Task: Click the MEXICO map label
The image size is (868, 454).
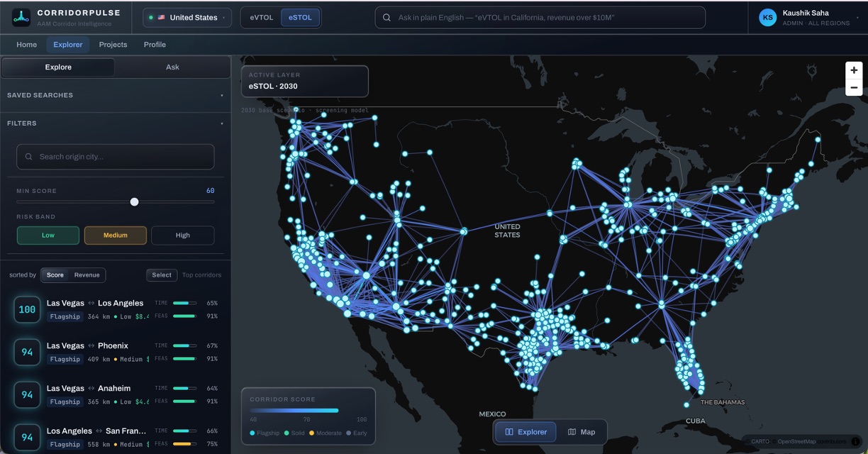Action: 492,414
